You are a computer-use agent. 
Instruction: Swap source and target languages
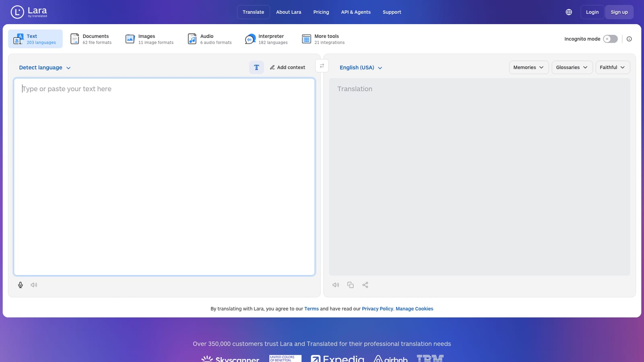pos(322,66)
